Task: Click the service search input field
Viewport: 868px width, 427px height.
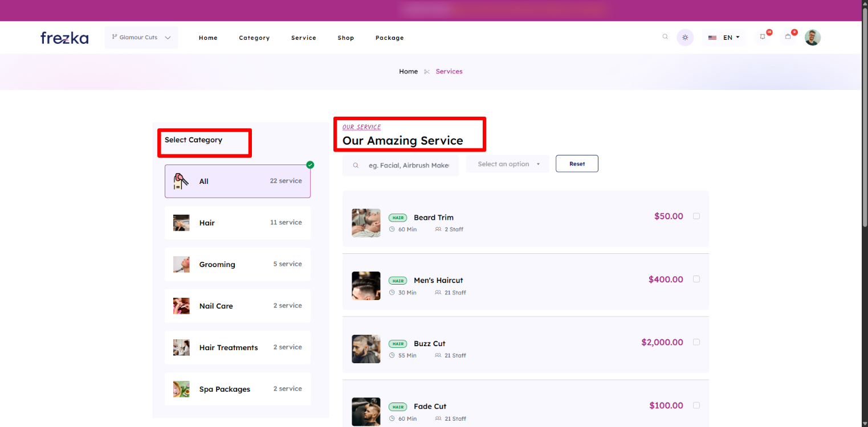Action: (408, 166)
